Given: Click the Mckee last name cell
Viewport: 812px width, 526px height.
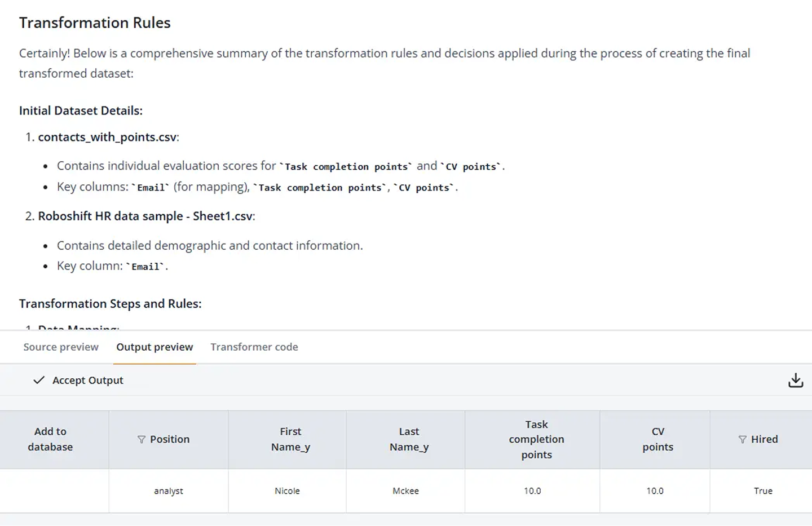Looking at the screenshot, I should pos(405,491).
